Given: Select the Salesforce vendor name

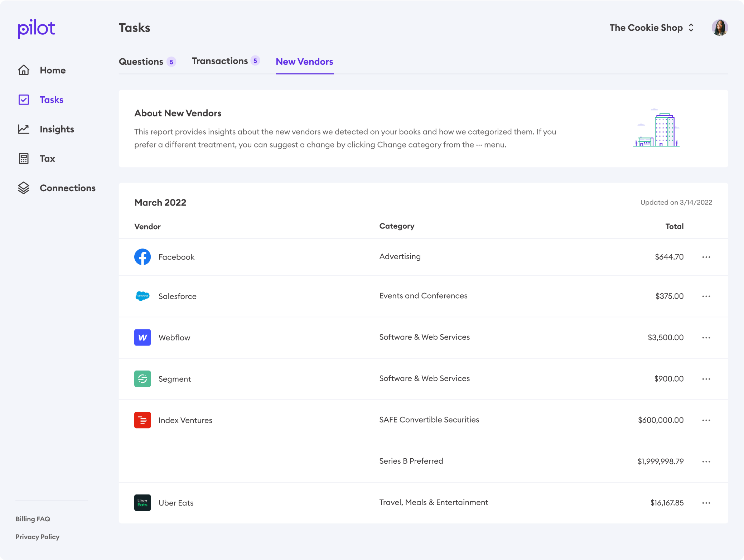Looking at the screenshot, I should 178,296.
